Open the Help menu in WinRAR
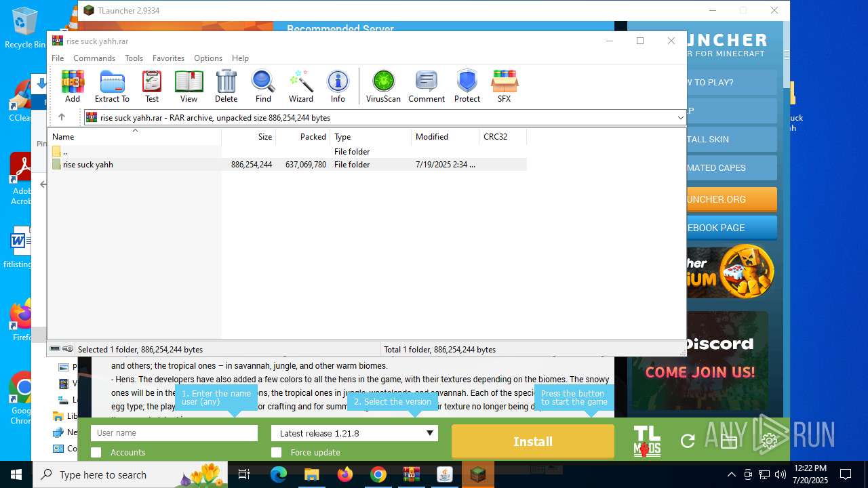The height and width of the screenshot is (488, 868). 240,58
